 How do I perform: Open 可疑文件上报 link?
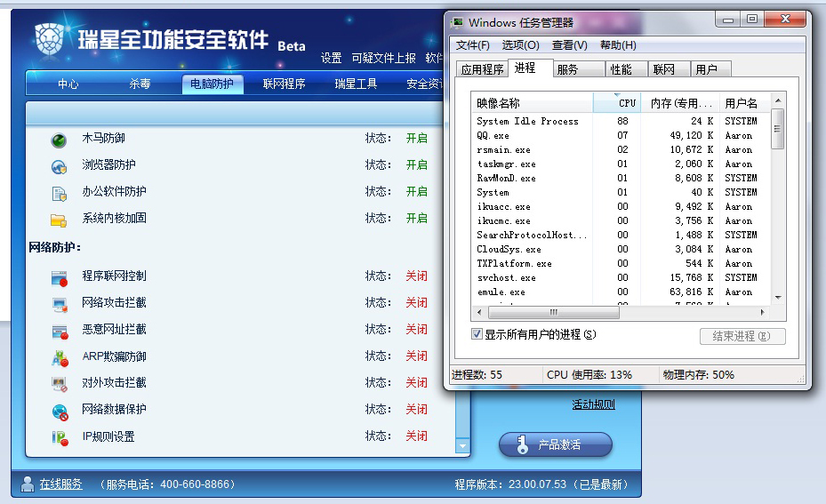[x=383, y=58]
